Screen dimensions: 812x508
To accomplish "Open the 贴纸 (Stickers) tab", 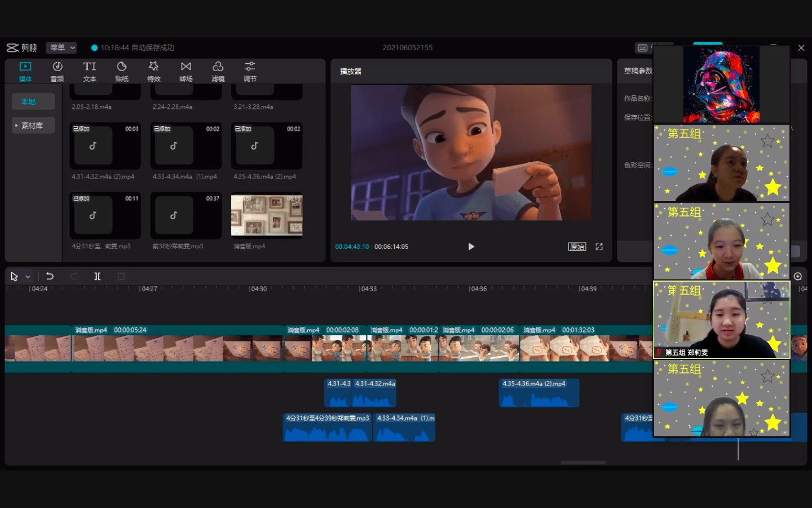I will pos(122,72).
